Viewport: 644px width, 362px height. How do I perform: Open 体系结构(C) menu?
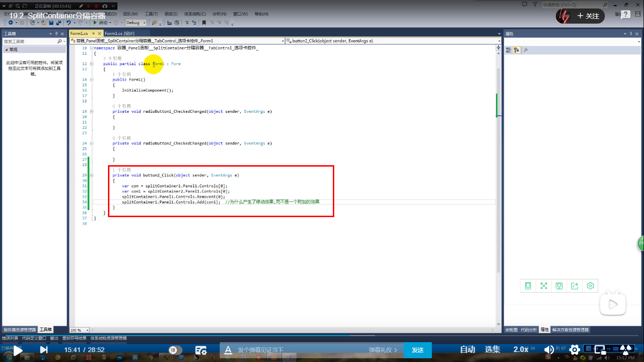coord(195,14)
